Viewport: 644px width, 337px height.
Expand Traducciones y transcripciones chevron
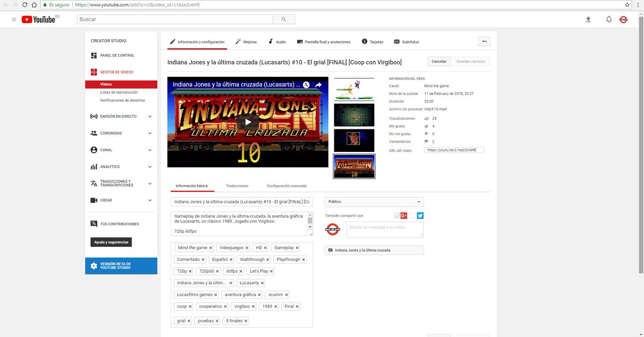pyautogui.click(x=150, y=184)
